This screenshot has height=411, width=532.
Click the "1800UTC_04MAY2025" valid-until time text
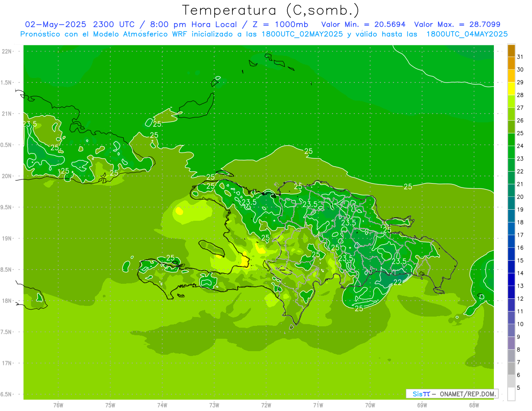pyautogui.click(x=467, y=34)
